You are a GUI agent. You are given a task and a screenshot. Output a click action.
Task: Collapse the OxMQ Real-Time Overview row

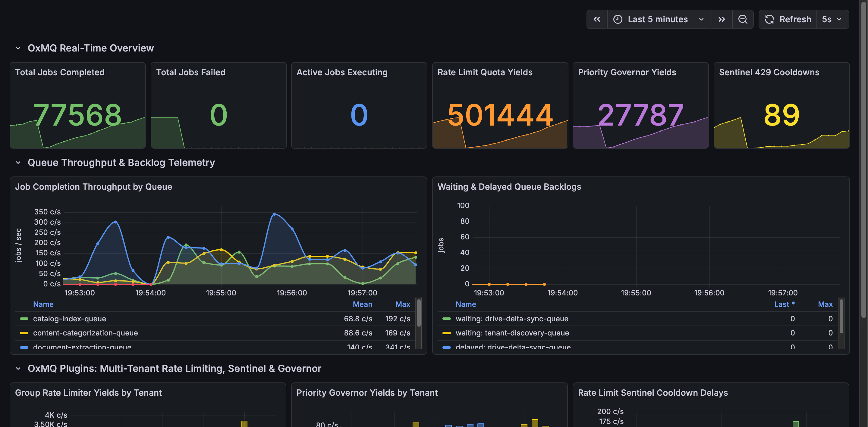[x=18, y=48]
